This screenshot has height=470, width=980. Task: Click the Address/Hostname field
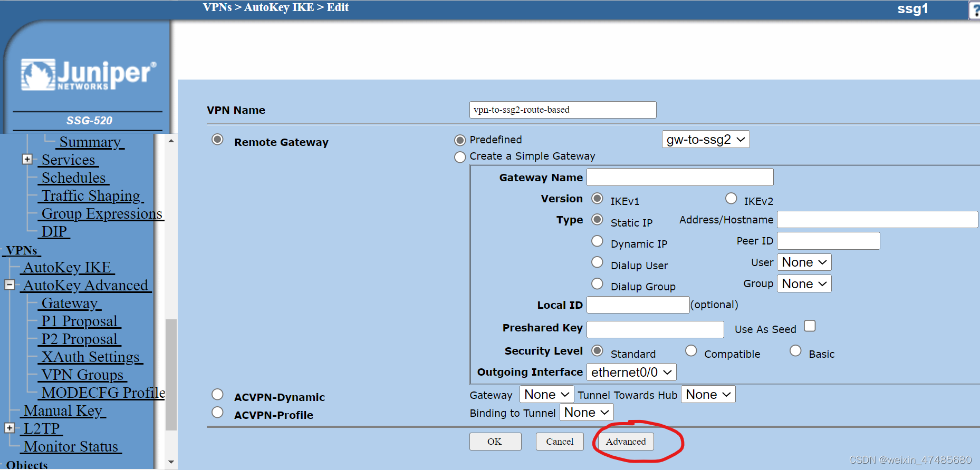878,220
